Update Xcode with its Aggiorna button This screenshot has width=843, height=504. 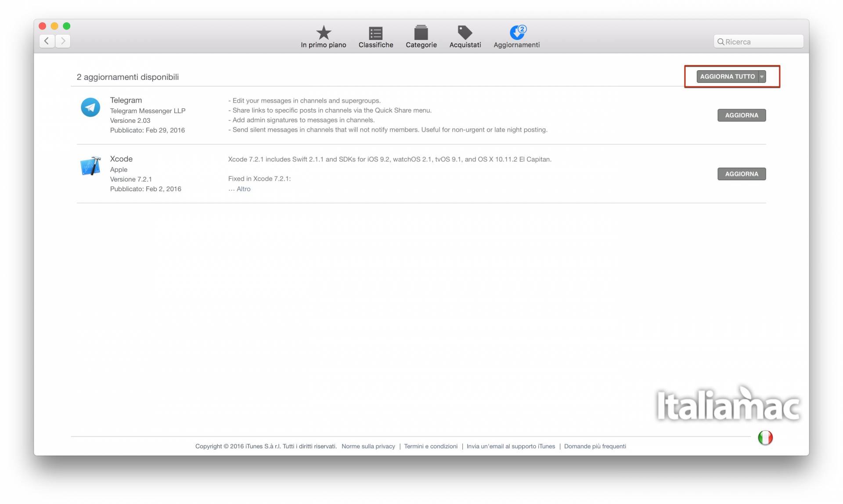[x=742, y=174]
